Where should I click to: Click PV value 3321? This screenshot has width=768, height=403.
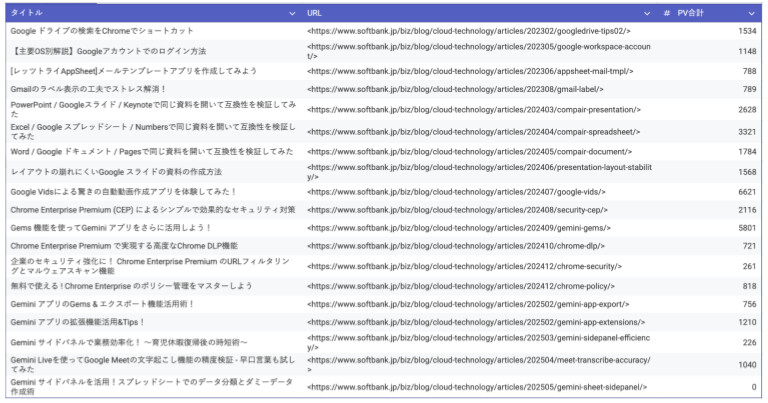(747, 131)
